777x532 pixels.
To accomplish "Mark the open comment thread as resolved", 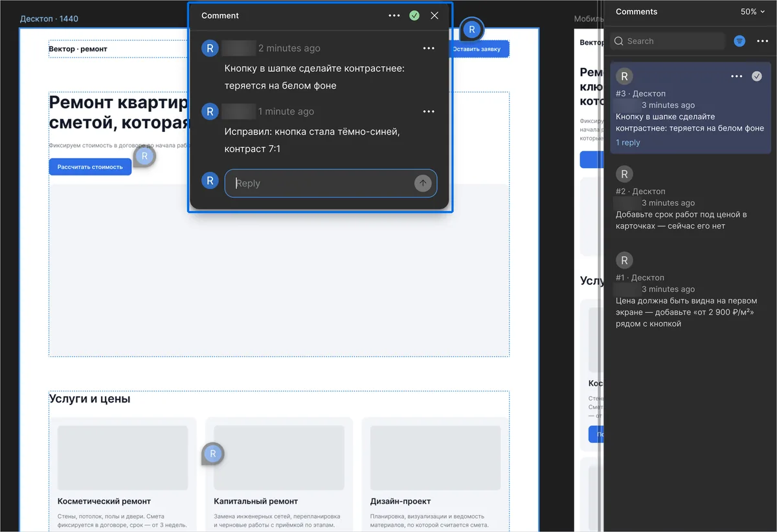I will click(x=414, y=16).
